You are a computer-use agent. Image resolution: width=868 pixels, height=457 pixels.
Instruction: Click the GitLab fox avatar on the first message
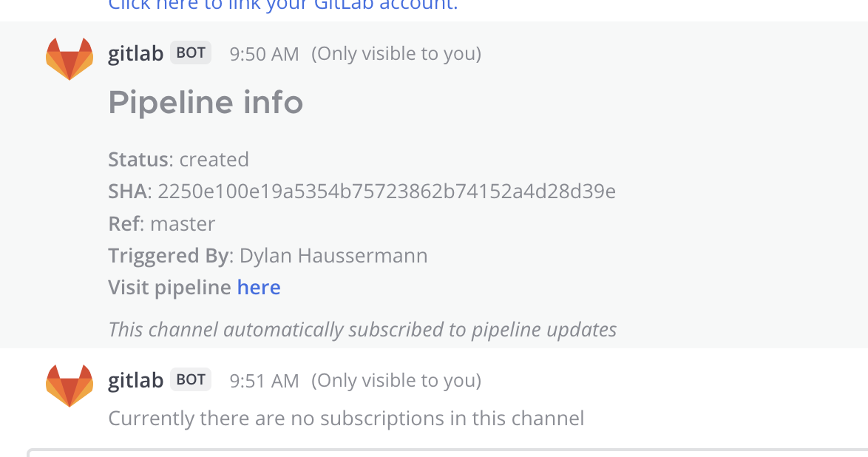(69, 55)
